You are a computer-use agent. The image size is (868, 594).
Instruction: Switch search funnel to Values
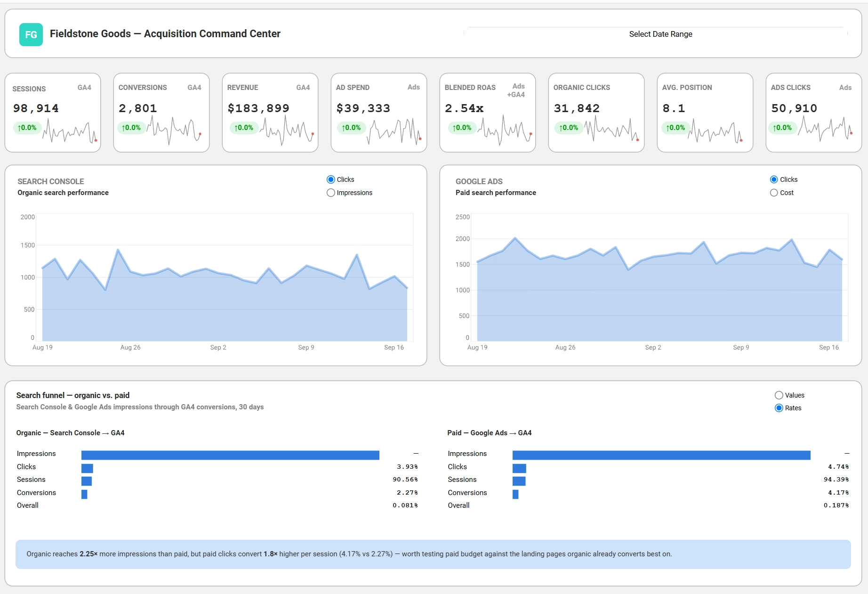[x=779, y=395]
